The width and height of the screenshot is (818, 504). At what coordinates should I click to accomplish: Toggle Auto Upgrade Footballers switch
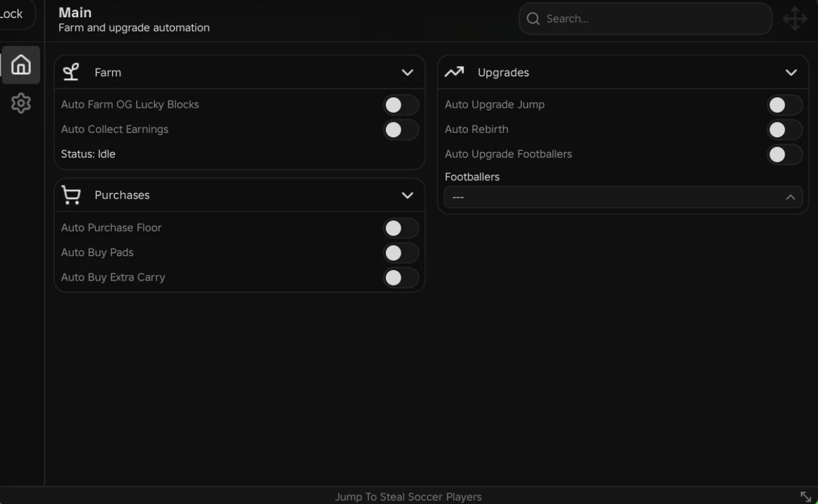[785, 154]
